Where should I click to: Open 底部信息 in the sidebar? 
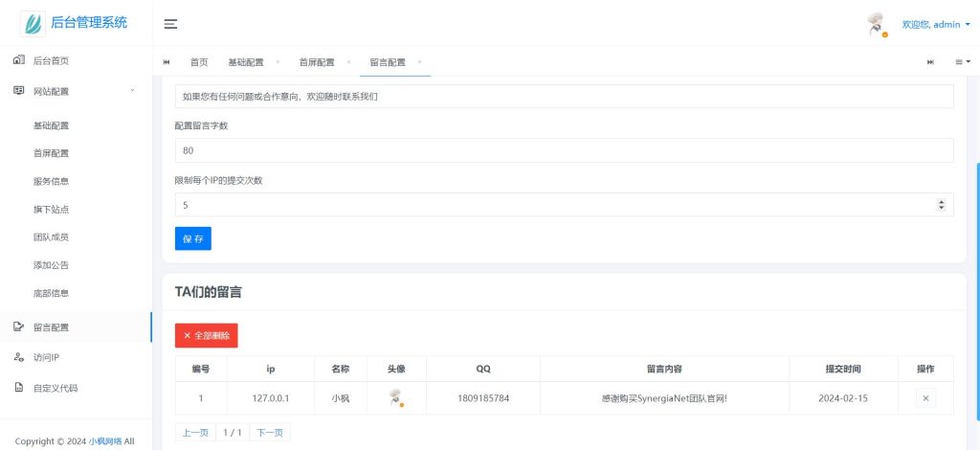click(x=51, y=293)
